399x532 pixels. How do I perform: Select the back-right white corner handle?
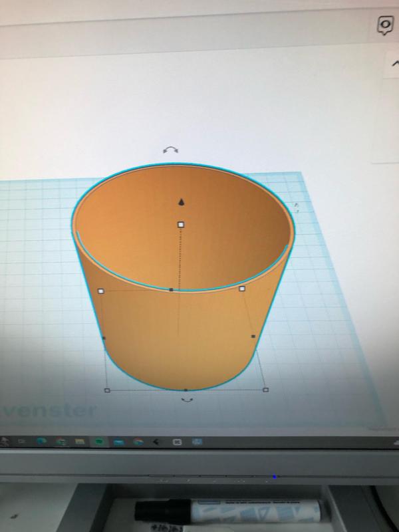click(x=242, y=289)
